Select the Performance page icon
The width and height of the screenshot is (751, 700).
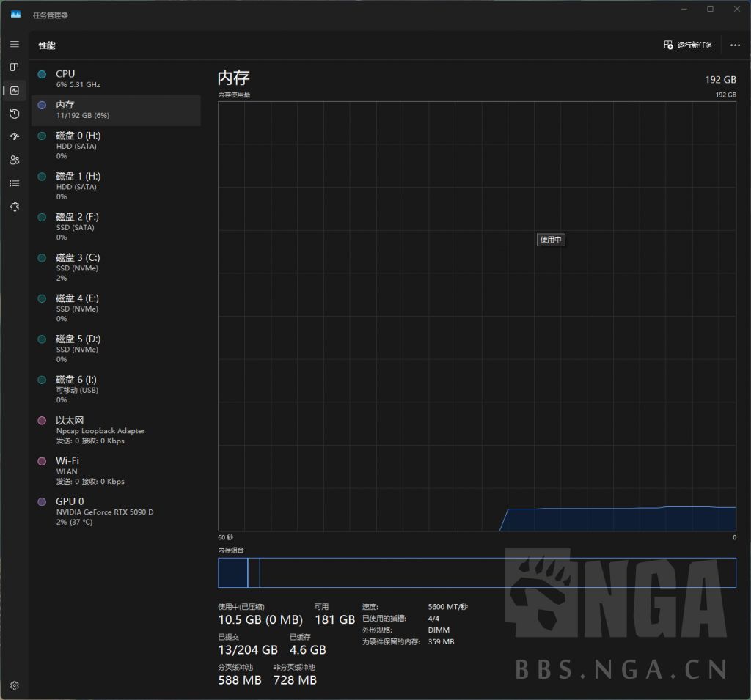pyautogui.click(x=15, y=91)
